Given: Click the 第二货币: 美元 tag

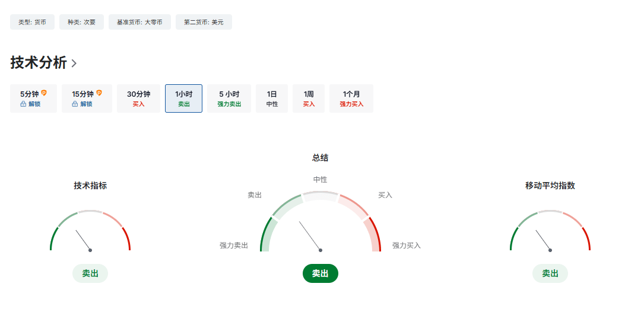Looking at the screenshot, I should tap(204, 22).
